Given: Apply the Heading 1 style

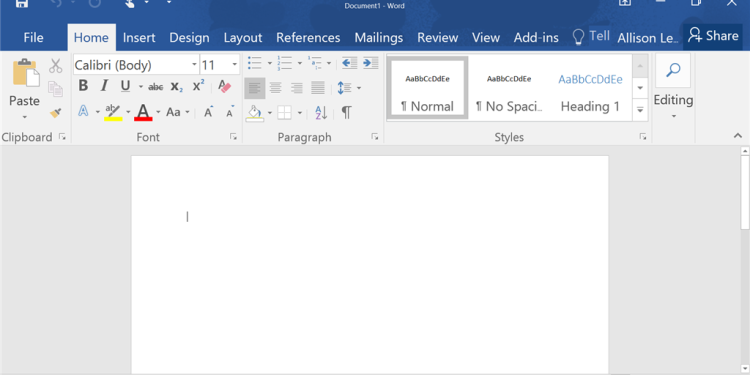Looking at the screenshot, I should pyautogui.click(x=590, y=88).
